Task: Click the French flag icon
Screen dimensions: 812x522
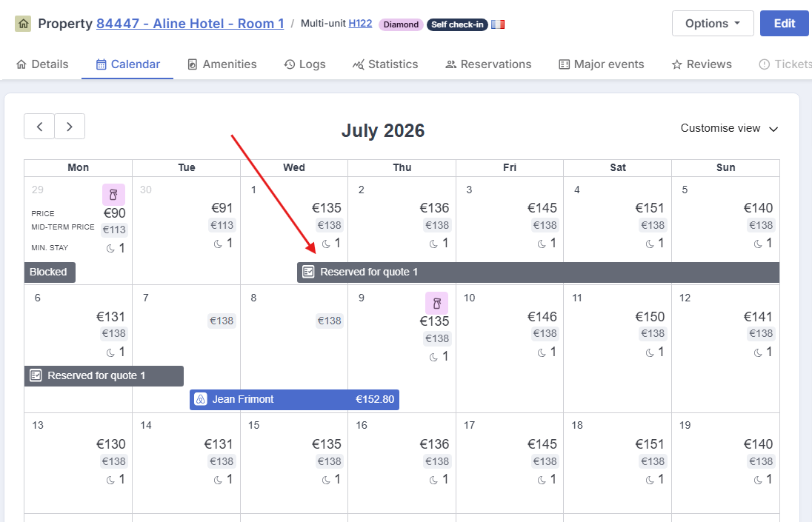Action: tap(498, 24)
